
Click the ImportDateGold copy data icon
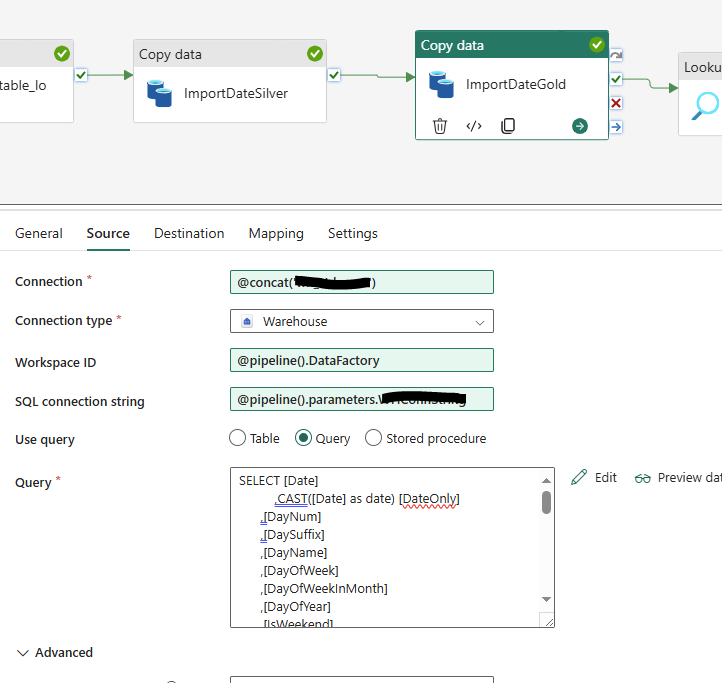tap(441, 84)
